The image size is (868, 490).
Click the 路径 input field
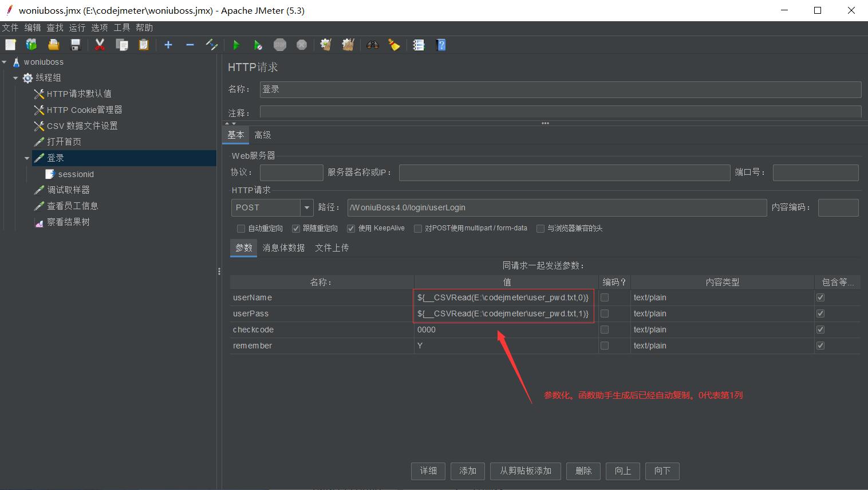pyautogui.click(x=557, y=207)
